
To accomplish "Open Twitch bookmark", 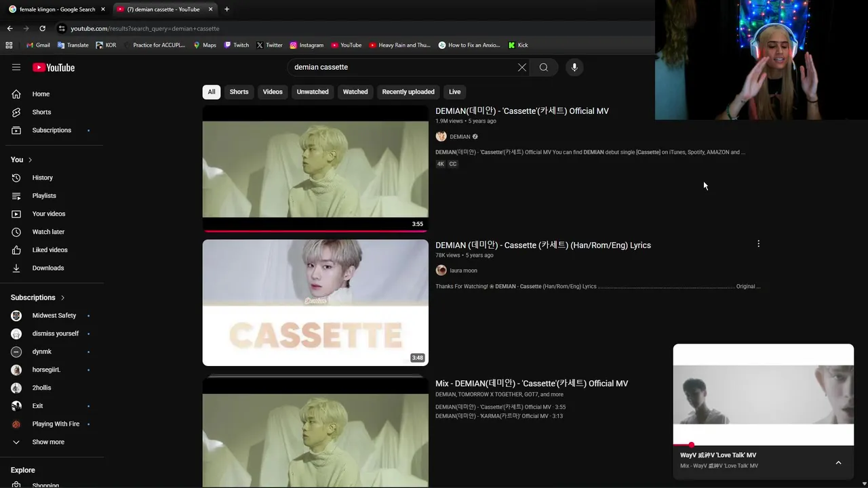I will coord(236,45).
